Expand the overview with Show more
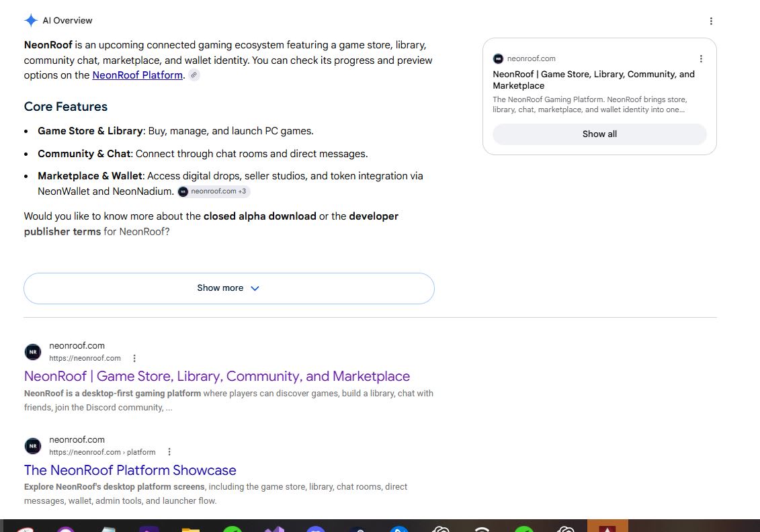760x532 pixels. point(228,288)
